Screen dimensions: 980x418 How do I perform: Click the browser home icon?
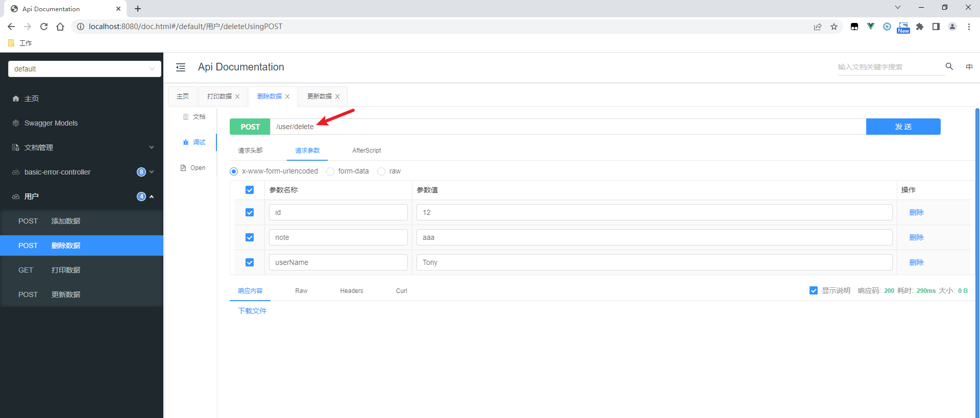coord(60,27)
